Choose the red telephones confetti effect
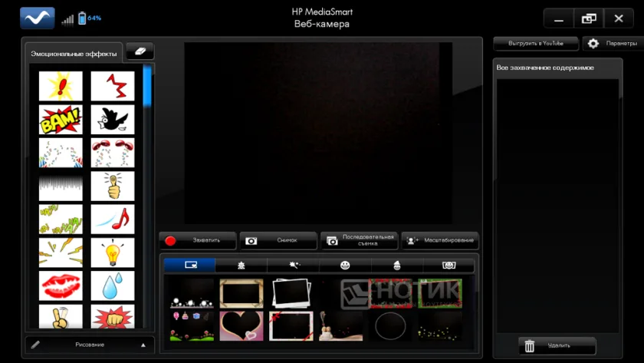This screenshot has width=644, height=363. click(113, 153)
